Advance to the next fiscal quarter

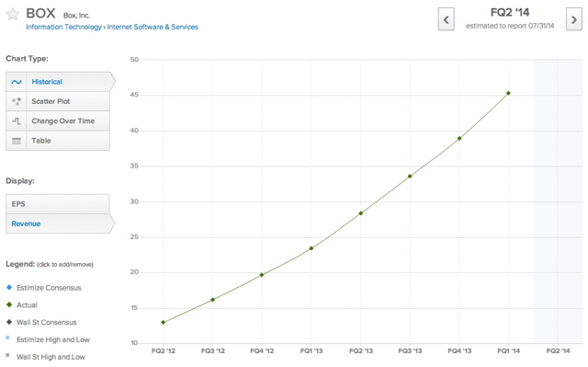[x=573, y=19]
